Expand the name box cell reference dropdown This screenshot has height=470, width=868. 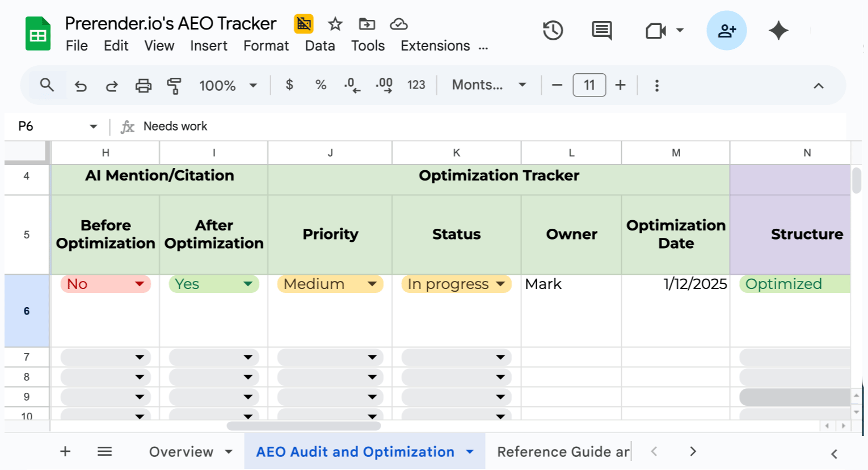coord(94,126)
